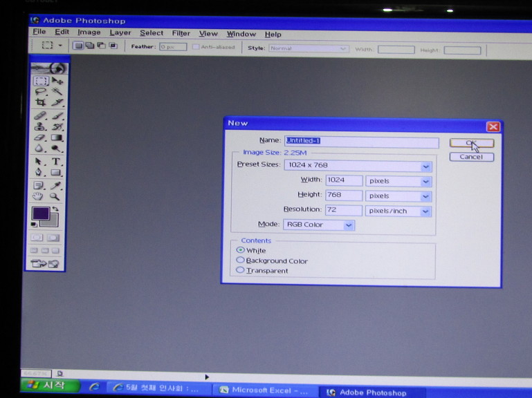Click the gray background color swatch

point(53,222)
